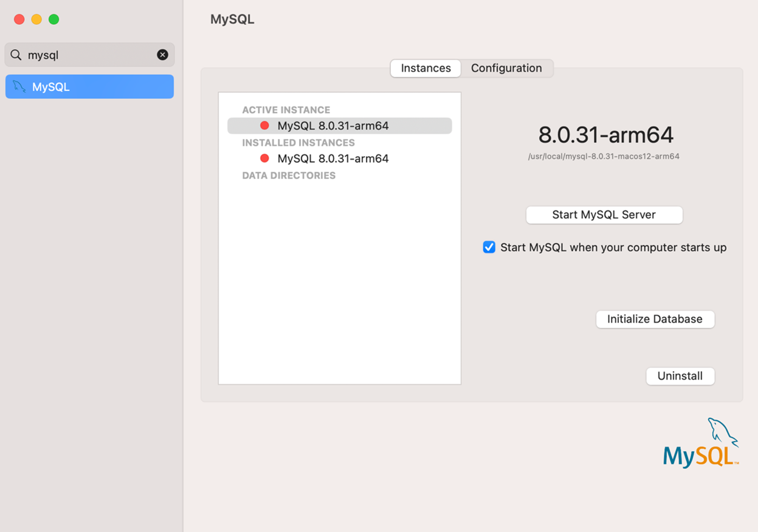
Task: Click the Uninstall button
Action: (680, 376)
